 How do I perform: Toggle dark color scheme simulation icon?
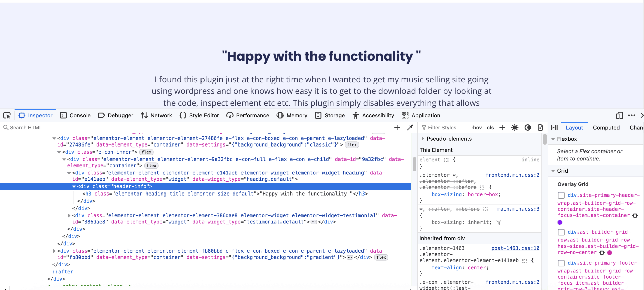528,128
